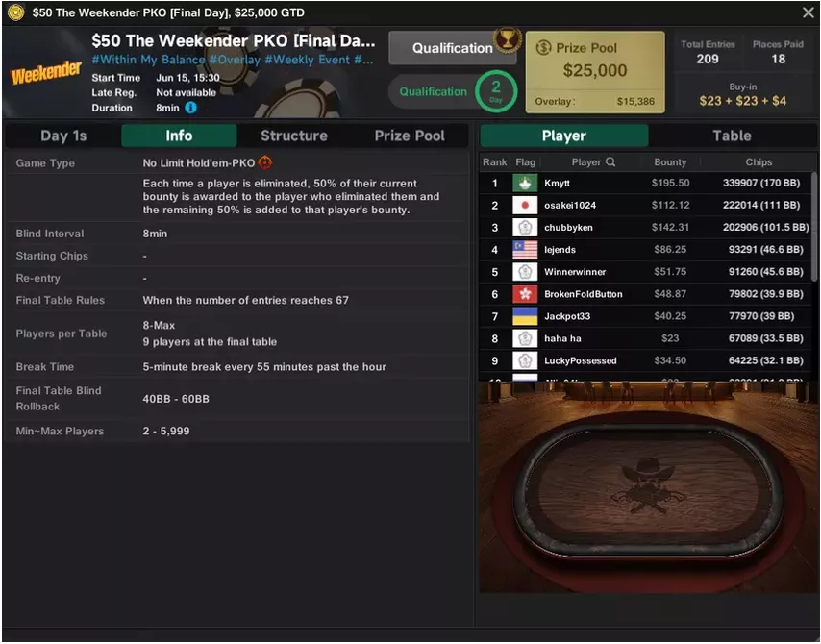Select the Day 1s tab
Viewport: 821px width, 644px height.
click(x=63, y=136)
